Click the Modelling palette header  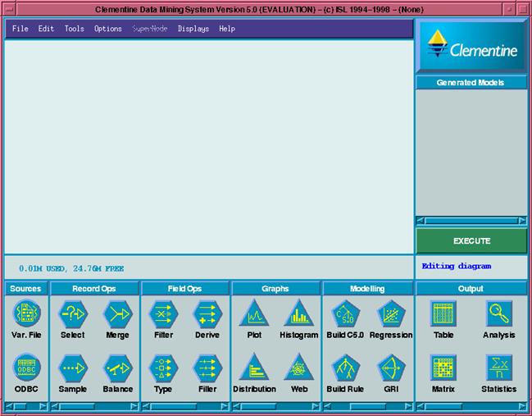(x=367, y=289)
